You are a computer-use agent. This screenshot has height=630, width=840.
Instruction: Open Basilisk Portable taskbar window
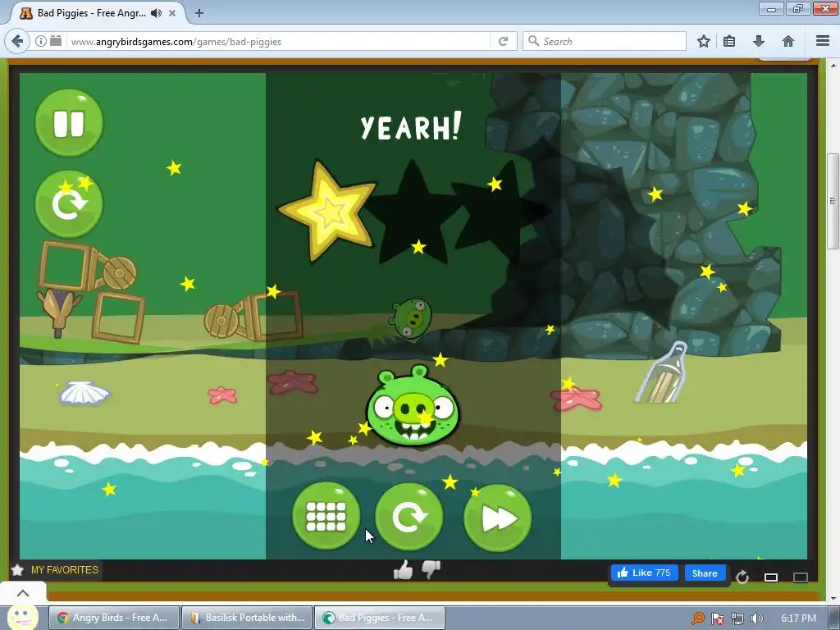[x=247, y=618]
